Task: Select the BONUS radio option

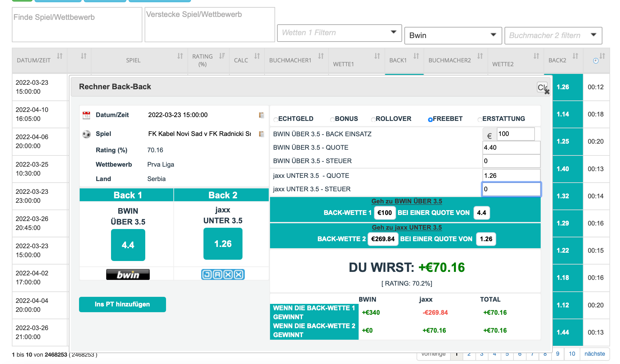Action: 332,120
